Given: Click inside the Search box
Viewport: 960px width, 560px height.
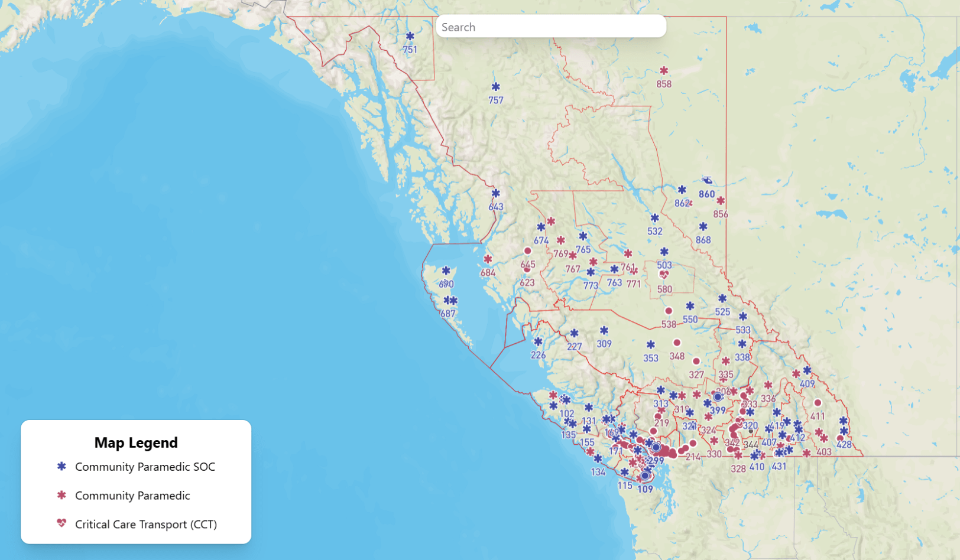Looking at the screenshot, I should click(x=551, y=27).
